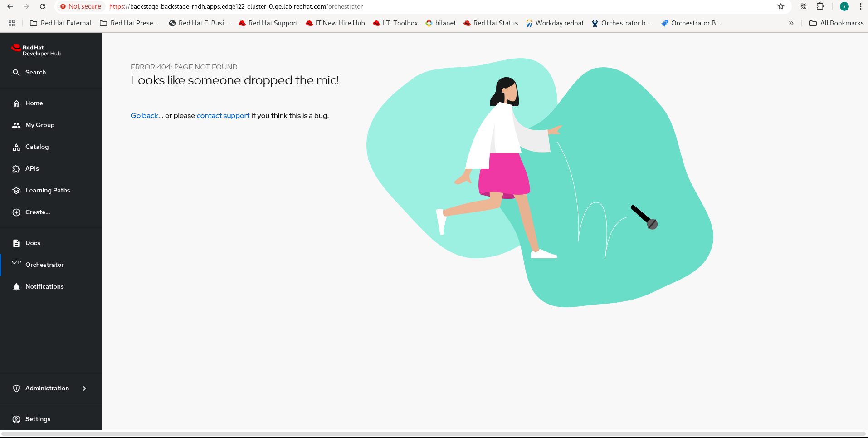Click the browser back arrow
Viewport: 868px width, 438px height.
10,6
